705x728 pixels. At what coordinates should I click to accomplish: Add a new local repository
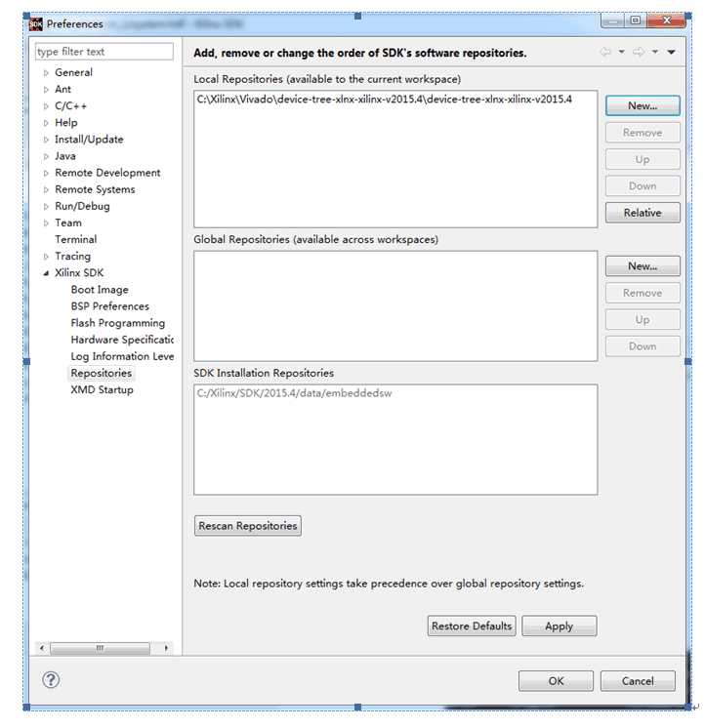(643, 105)
